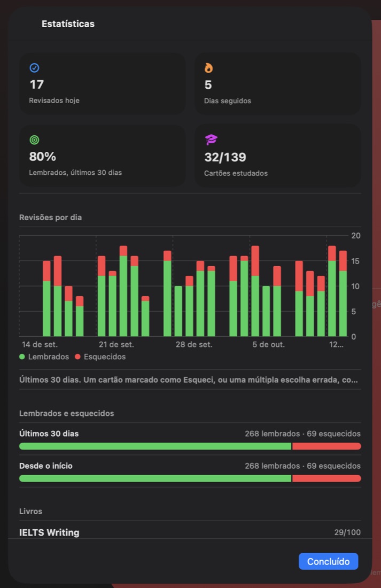Click the '29/100' book progress value
Image resolution: width=381 pixels, height=588 pixels.
[x=347, y=532]
